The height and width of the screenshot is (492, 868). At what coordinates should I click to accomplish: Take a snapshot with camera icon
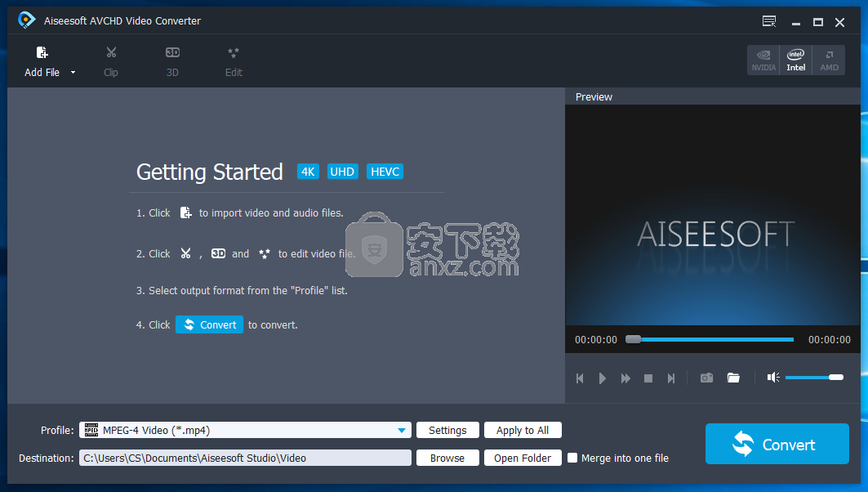click(706, 378)
